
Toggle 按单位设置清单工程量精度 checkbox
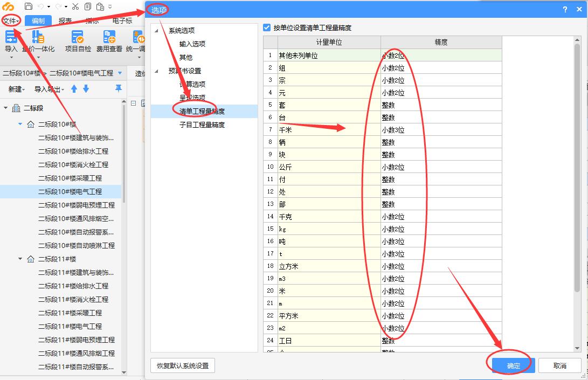click(267, 27)
